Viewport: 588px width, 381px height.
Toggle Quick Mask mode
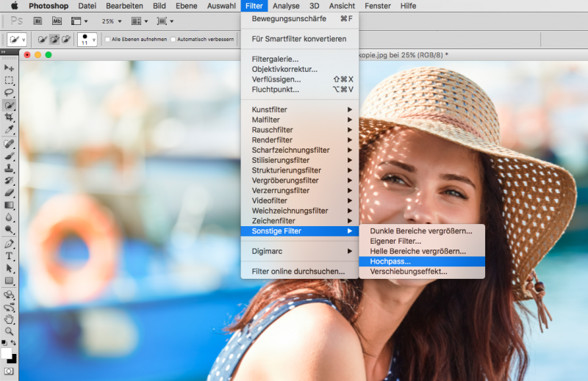coord(9,371)
